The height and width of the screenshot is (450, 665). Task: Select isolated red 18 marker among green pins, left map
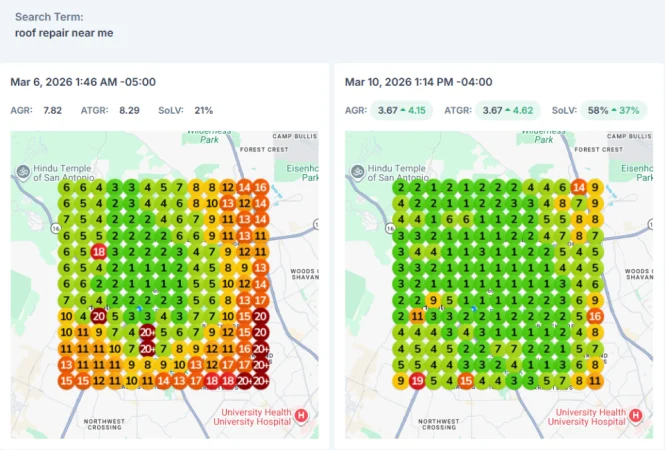tap(99, 252)
